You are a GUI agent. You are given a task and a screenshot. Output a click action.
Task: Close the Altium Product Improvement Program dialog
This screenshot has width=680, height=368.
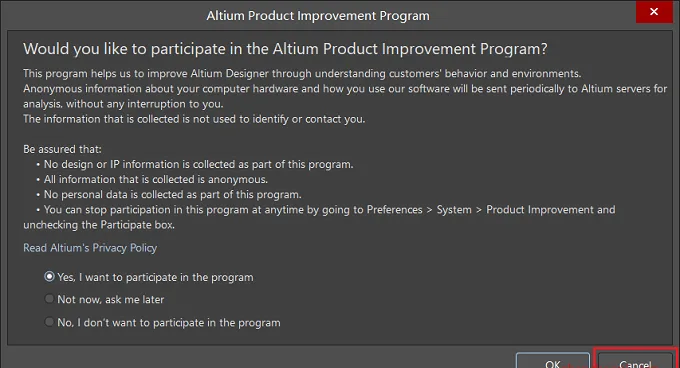pyautogui.click(x=654, y=12)
